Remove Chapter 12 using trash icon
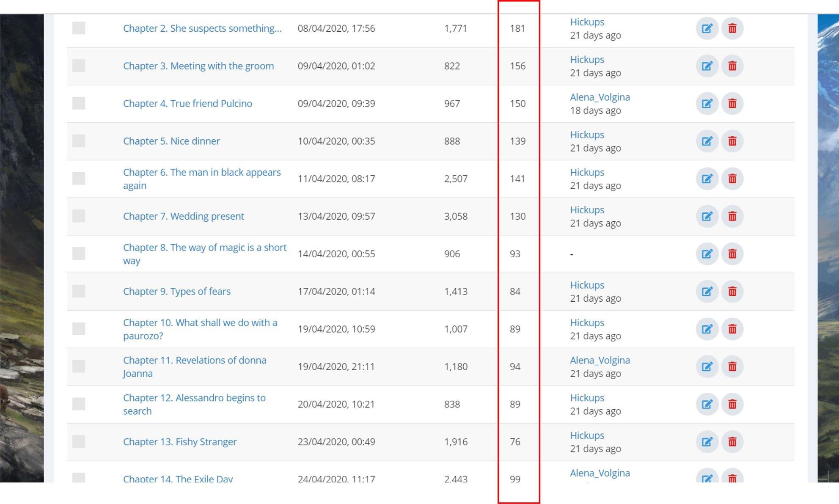The image size is (839, 504). pyautogui.click(x=732, y=404)
